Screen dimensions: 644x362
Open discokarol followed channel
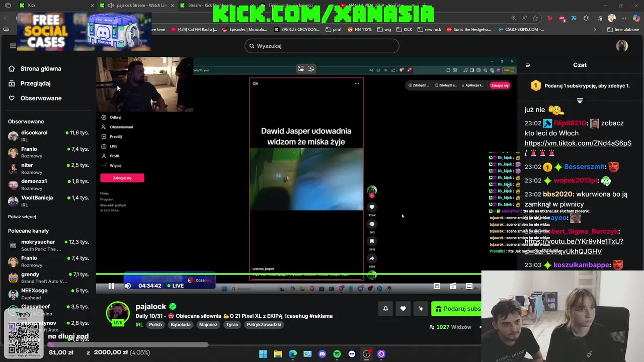pos(48,136)
